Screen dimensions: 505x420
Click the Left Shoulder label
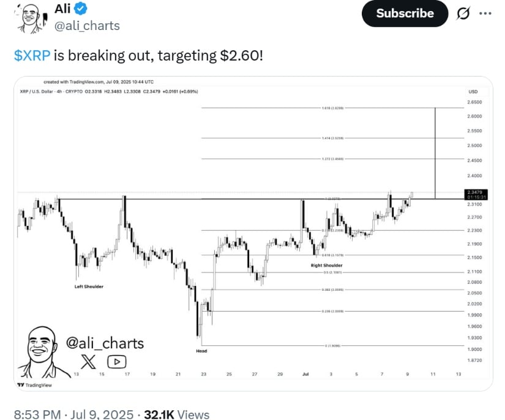coord(89,287)
